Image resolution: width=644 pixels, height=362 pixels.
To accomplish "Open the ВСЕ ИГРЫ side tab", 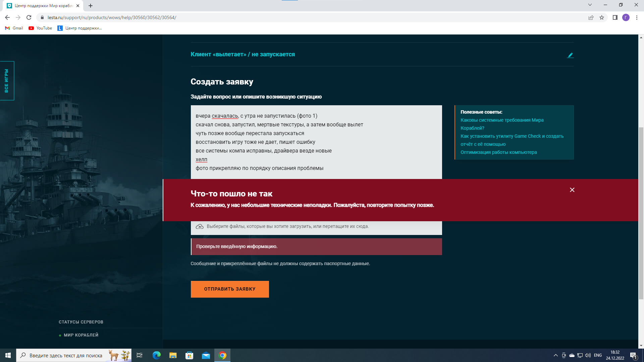I will 7,81.
